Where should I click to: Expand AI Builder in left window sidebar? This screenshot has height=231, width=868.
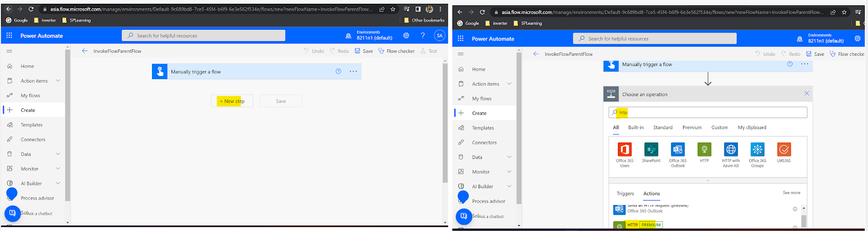(58, 183)
